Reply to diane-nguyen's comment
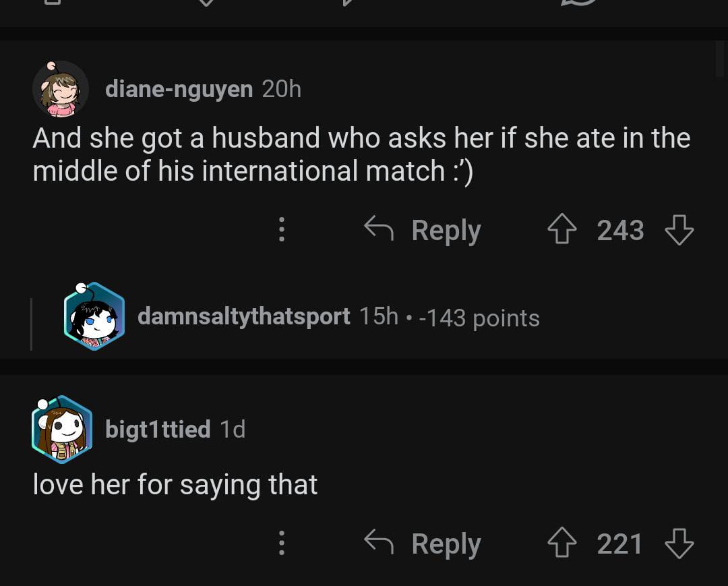 tap(423, 230)
